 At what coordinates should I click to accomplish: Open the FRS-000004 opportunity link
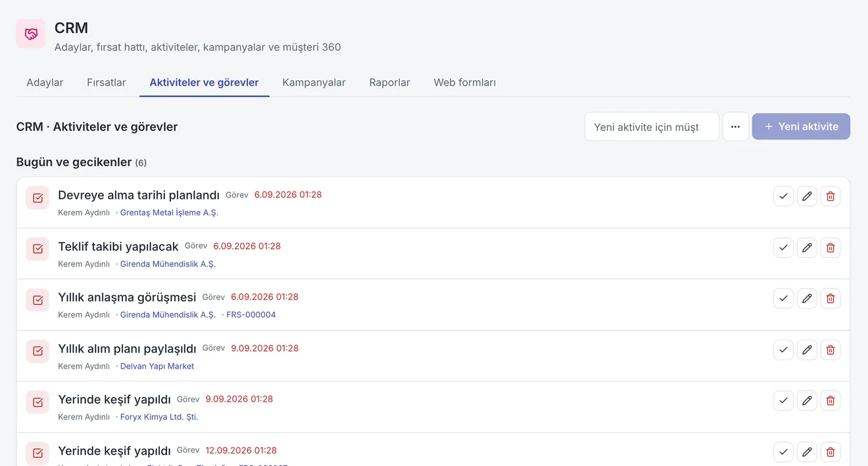pyautogui.click(x=251, y=315)
